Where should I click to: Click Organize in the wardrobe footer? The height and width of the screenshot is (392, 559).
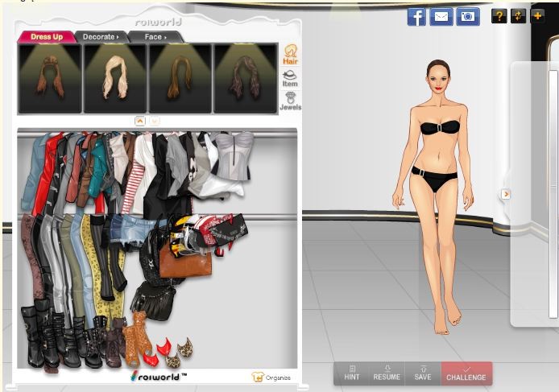pyautogui.click(x=271, y=377)
